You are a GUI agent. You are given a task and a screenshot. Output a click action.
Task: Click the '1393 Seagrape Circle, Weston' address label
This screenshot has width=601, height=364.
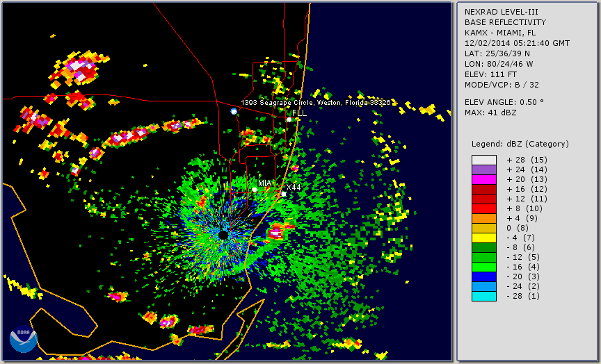[x=316, y=103]
